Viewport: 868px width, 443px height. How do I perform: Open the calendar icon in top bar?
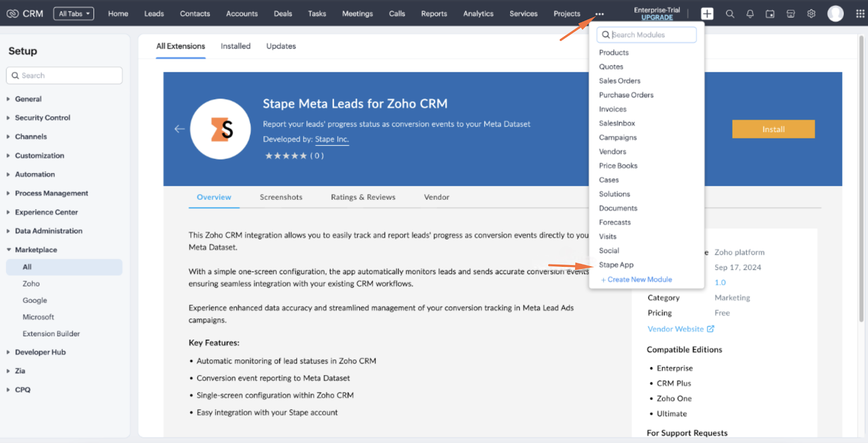[770, 14]
